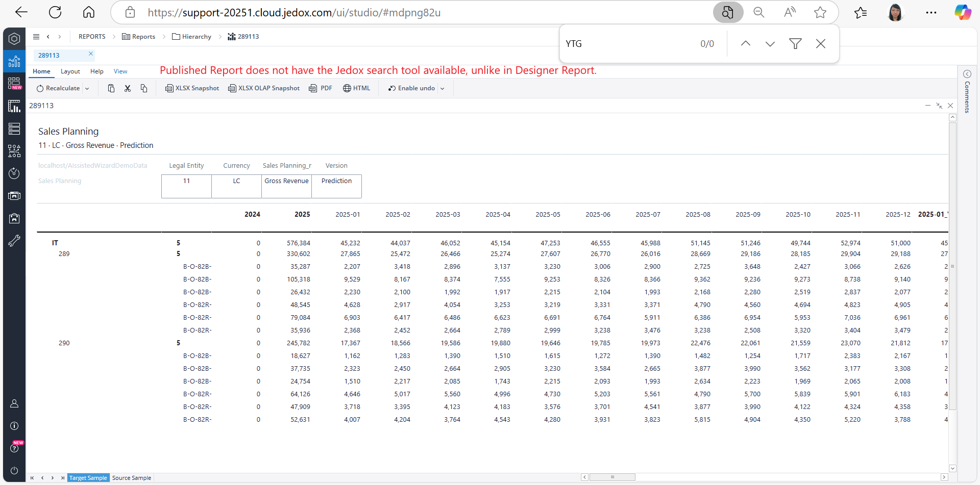Toggle the hamburger navigation menu
Viewport: 980px width, 485px height.
(36, 37)
